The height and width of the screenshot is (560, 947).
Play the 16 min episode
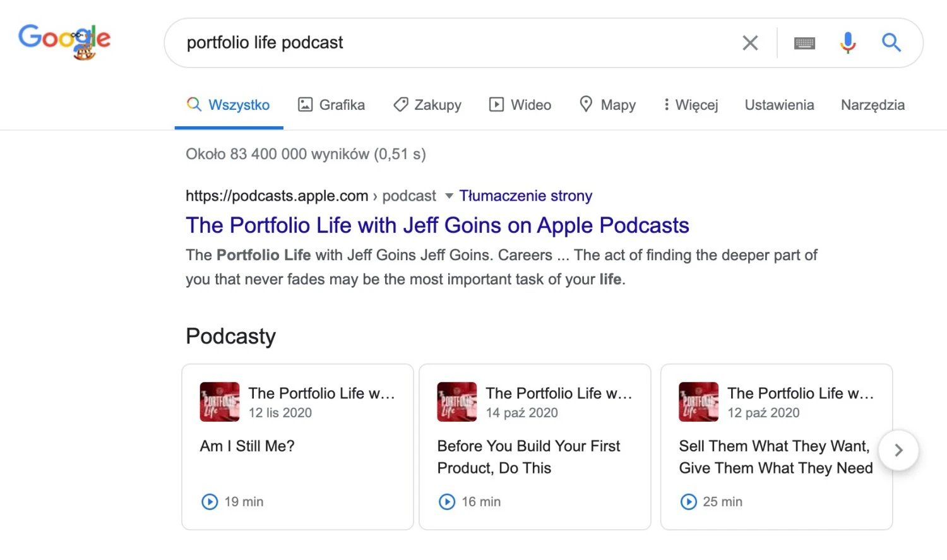point(447,501)
